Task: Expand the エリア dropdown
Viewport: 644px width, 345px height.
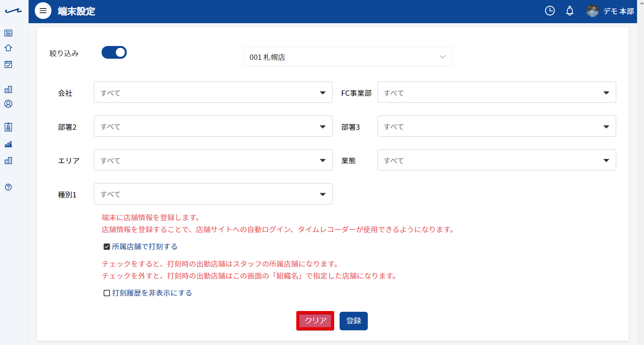Action: pos(213,160)
